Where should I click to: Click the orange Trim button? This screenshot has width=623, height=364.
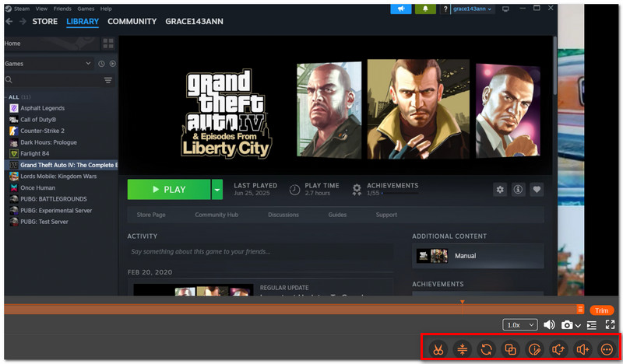[601, 310]
